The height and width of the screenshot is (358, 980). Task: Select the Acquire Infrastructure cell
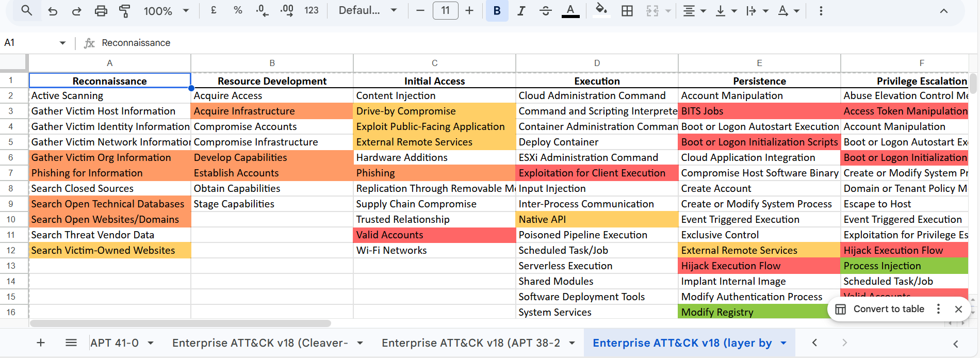click(272, 111)
